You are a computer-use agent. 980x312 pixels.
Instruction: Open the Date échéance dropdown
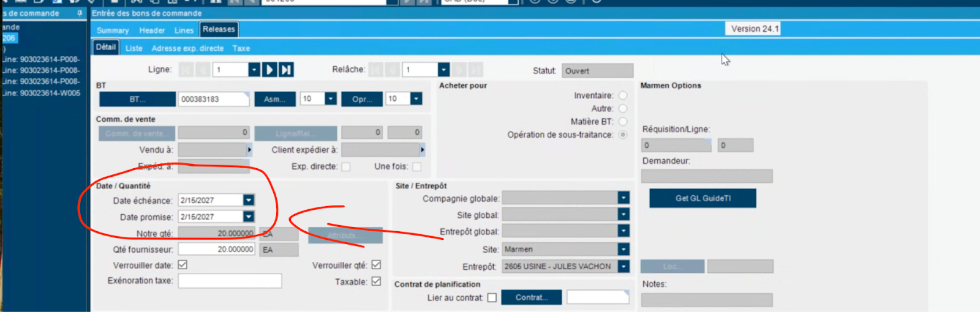click(249, 200)
